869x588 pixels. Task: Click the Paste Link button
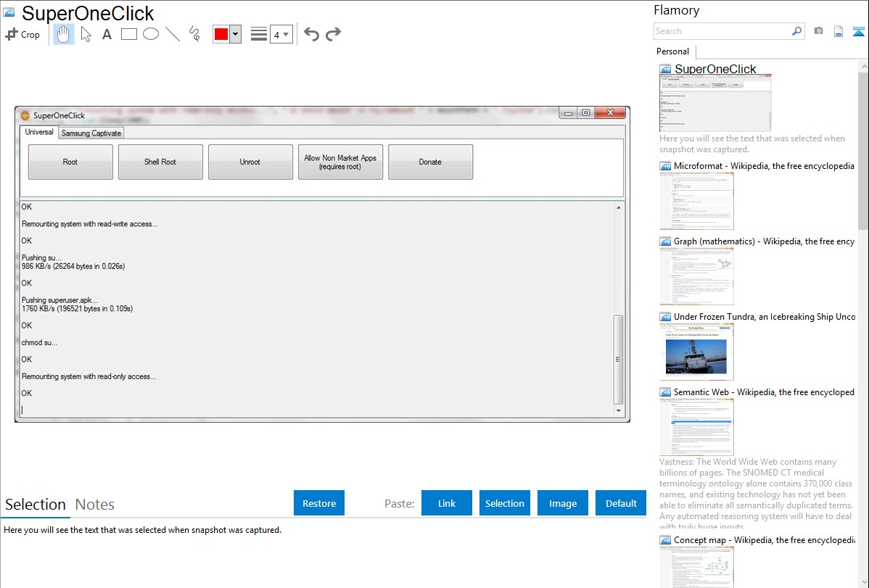click(447, 503)
